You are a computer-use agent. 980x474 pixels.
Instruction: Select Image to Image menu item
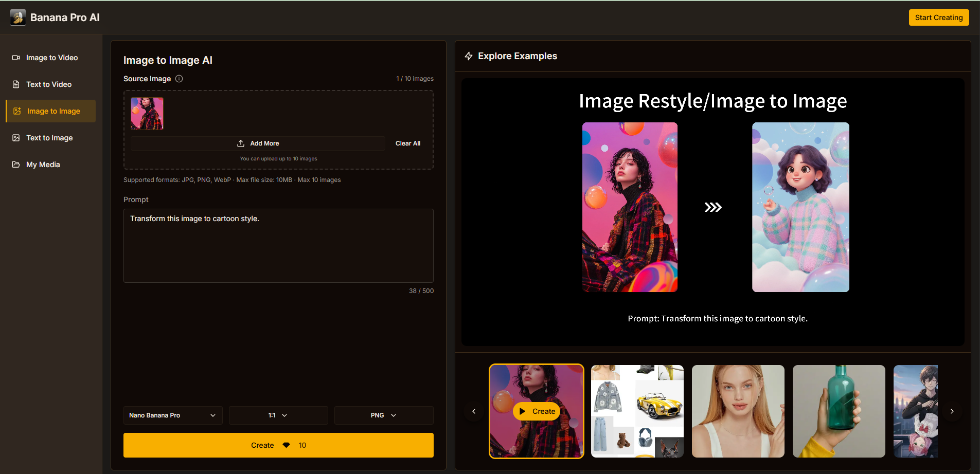click(x=51, y=111)
